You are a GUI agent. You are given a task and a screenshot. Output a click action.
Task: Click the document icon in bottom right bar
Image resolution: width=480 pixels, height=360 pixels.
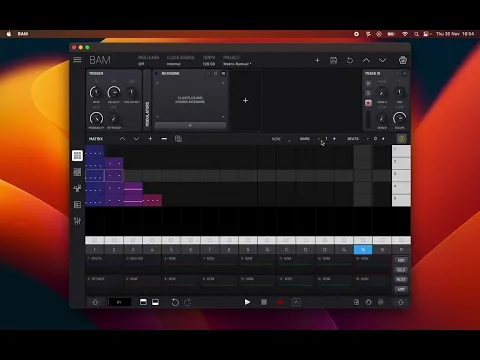point(356,302)
